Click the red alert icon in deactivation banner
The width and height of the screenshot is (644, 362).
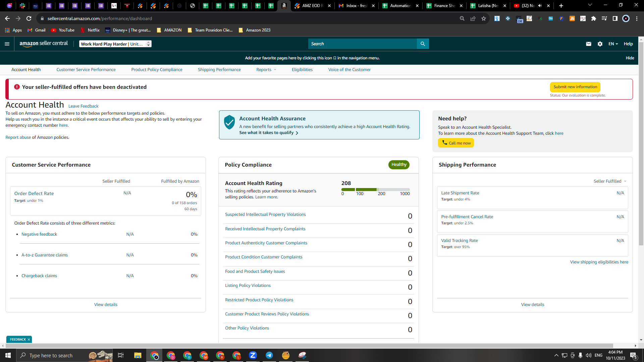tap(17, 87)
